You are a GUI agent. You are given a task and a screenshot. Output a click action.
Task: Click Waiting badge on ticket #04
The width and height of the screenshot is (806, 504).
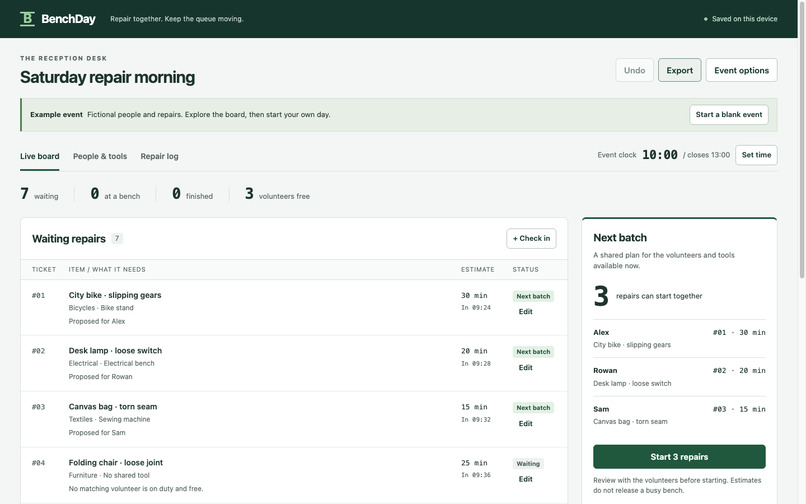click(528, 464)
